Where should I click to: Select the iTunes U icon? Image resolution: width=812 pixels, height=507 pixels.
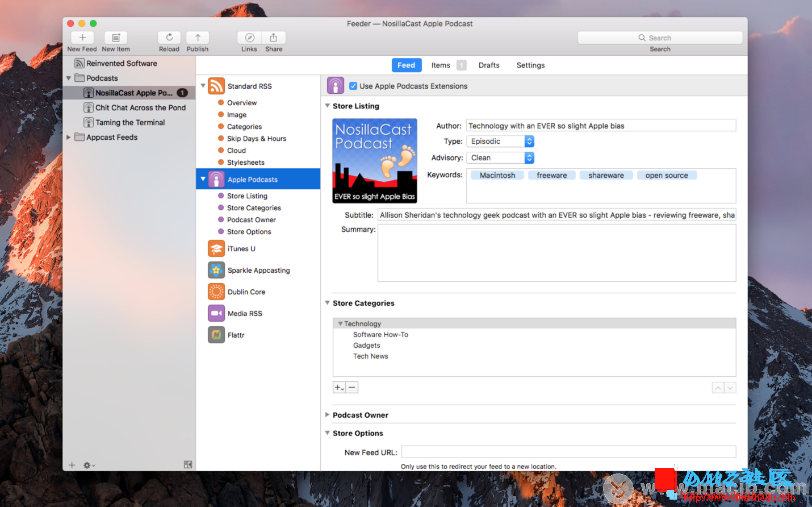coord(216,248)
